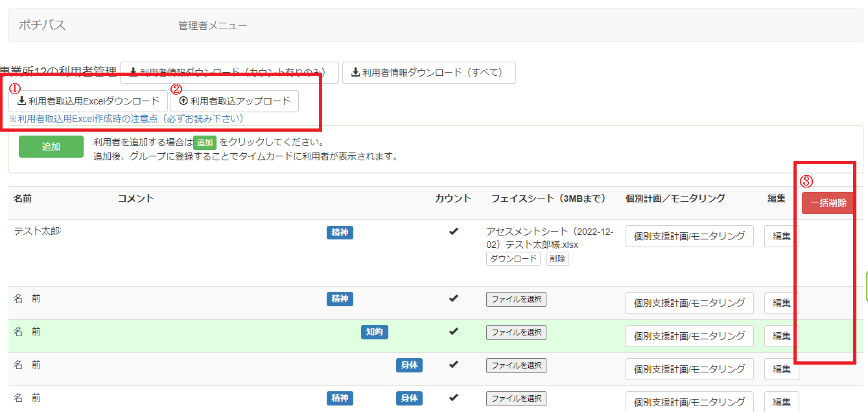Click 削除 to remove テスト太郎's assessment sheet

[557, 258]
